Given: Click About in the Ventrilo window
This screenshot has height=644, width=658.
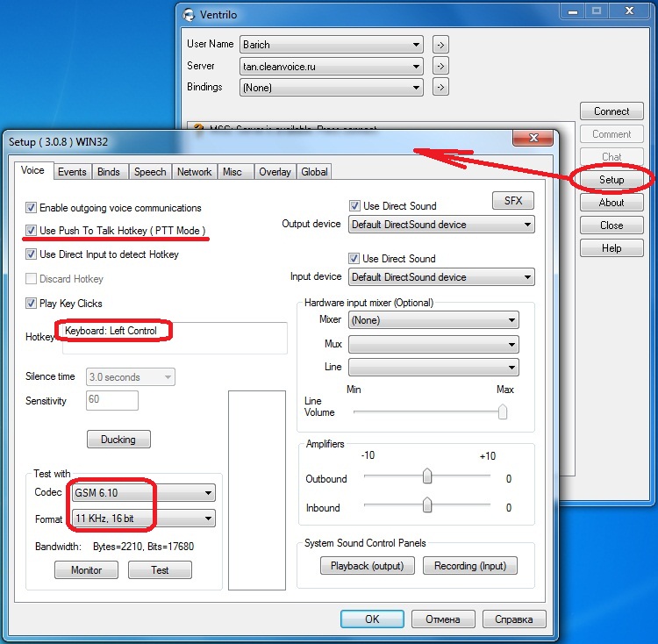Looking at the screenshot, I should click(x=612, y=203).
